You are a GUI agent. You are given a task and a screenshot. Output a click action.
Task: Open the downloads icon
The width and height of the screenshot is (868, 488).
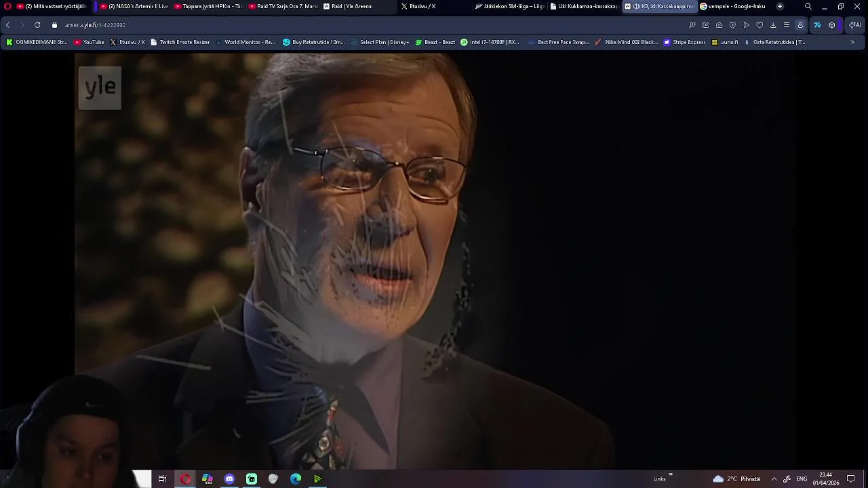point(773,25)
